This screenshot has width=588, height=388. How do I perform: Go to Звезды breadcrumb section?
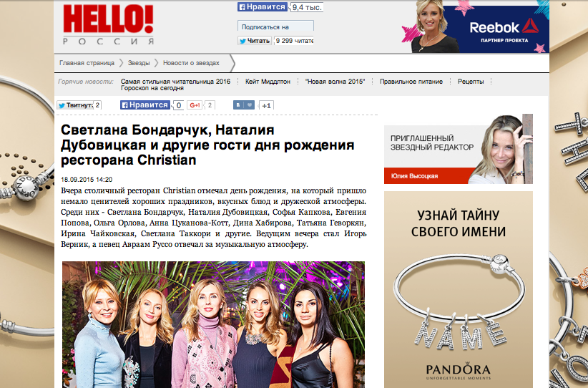point(139,63)
